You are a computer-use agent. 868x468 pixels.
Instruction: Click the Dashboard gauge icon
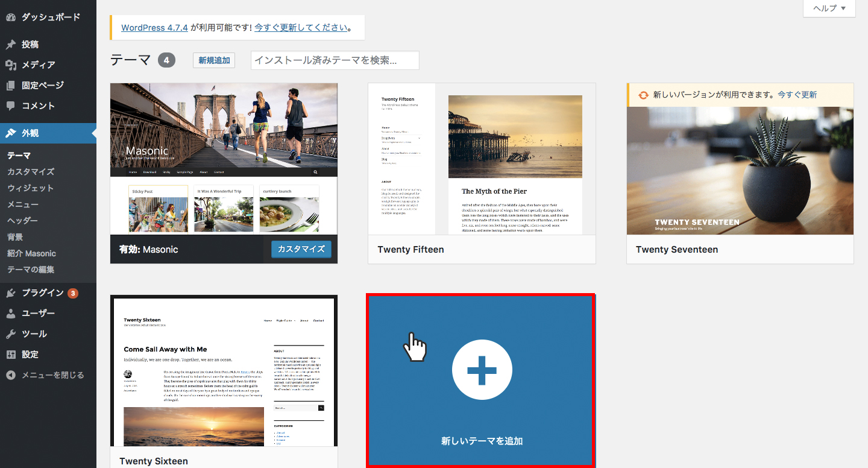tap(11, 17)
